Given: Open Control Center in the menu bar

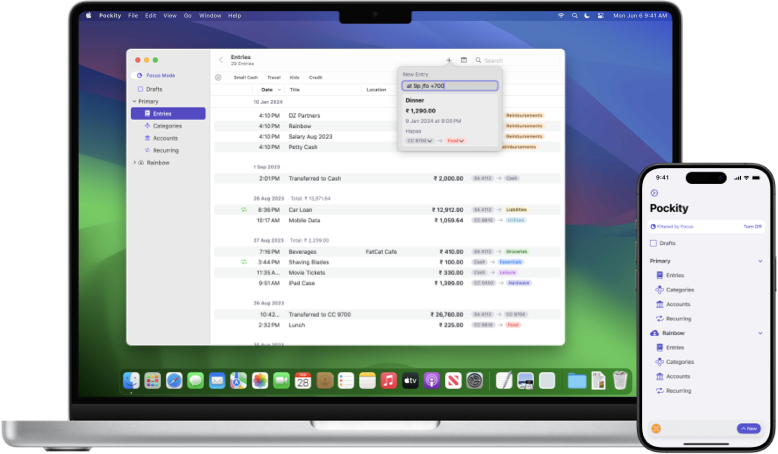Looking at the screenshot, I should [601, 16].
